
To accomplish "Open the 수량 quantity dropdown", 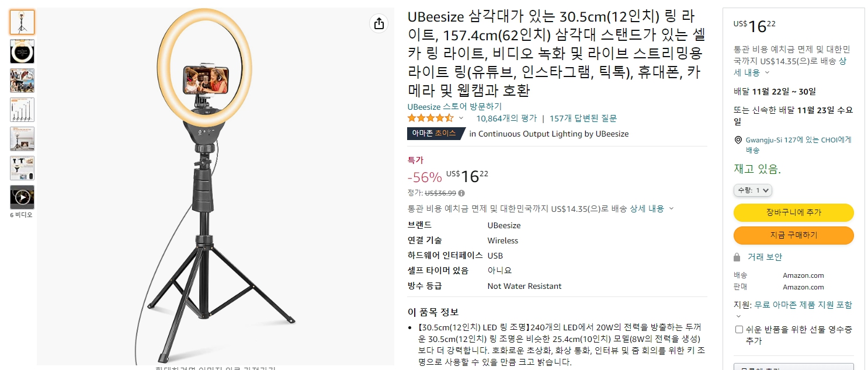I will [x=752, y=190].
